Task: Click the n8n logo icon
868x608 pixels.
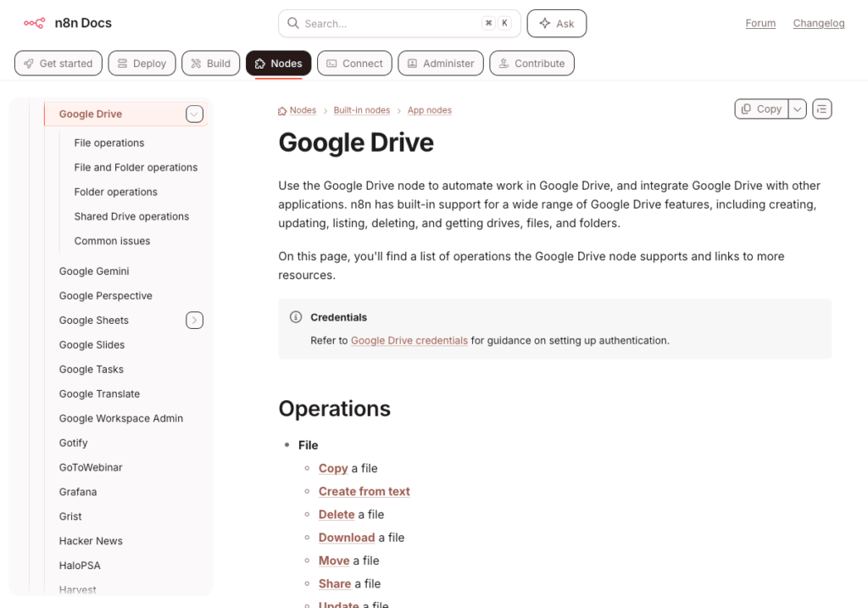Action: point(34,23)
